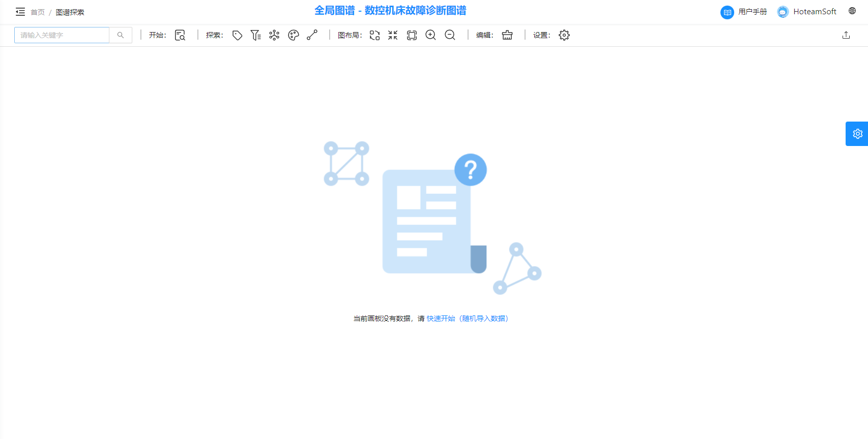Open the filter funnel tool
This screenshot has width=868, height=439.
click(255, 35)
